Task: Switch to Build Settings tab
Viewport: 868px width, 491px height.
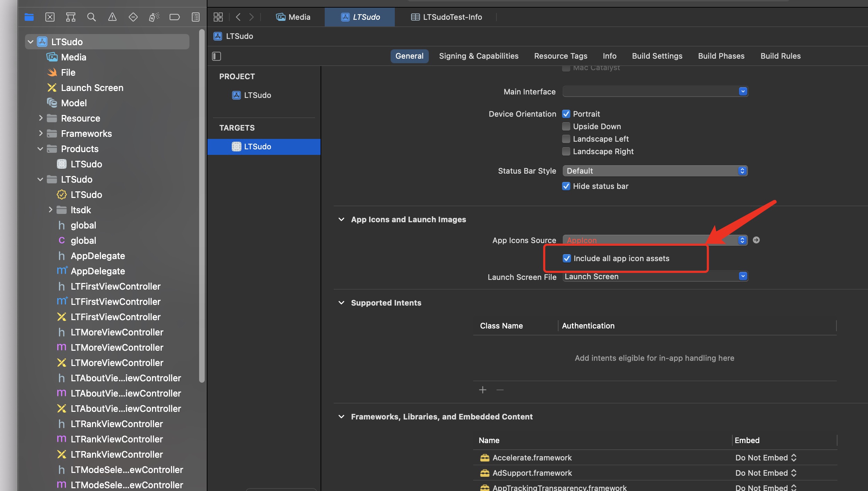Action: pyautogui.click(x=657, y=56)
